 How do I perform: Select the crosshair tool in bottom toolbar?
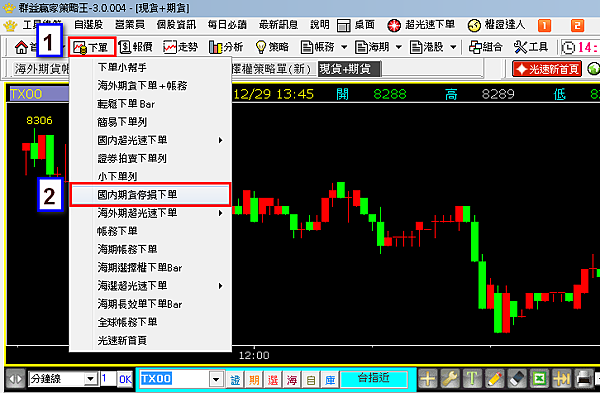pyautogui.click(x=428, y=379)
